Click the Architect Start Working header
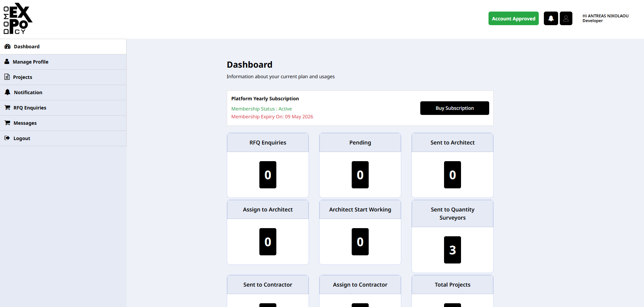The image size is (644, 307). (x=360, y=209)
